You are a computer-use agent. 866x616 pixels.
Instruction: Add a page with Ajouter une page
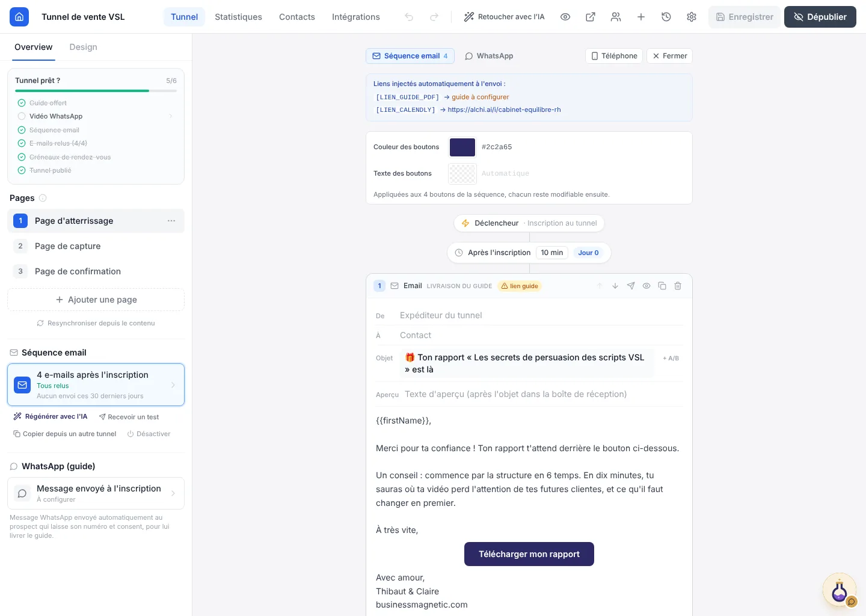(x=96, y=300)
